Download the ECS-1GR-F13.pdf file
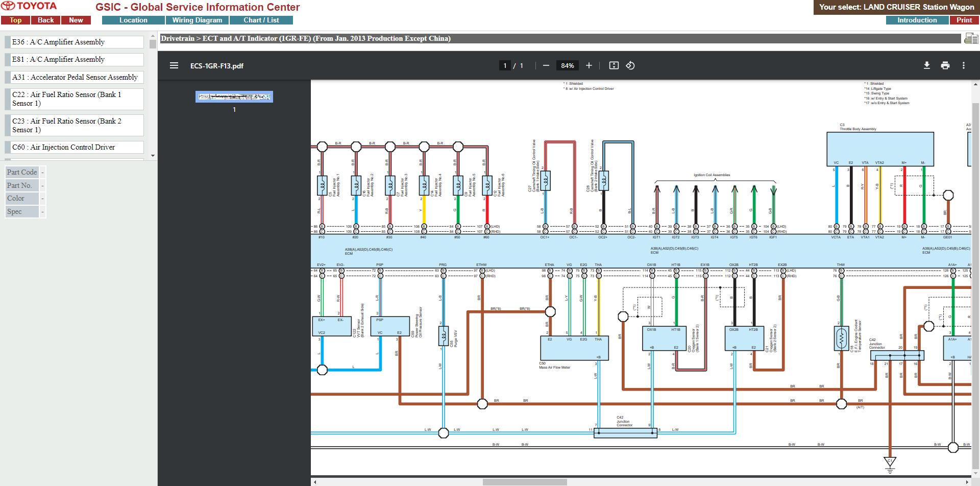This screenshot has width=980, height=486. [927, 65]
